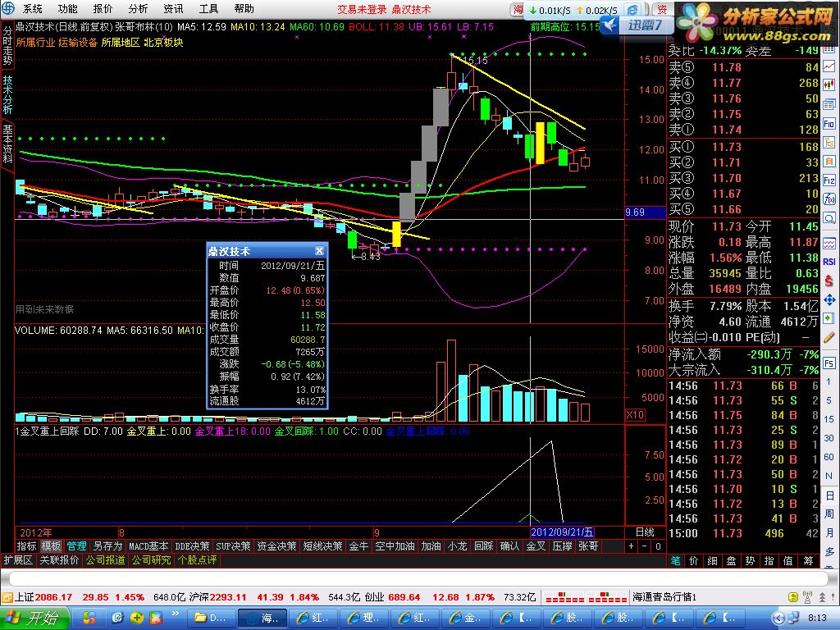Open the 报价 menu
840x630 pixels.
point(103,8)
